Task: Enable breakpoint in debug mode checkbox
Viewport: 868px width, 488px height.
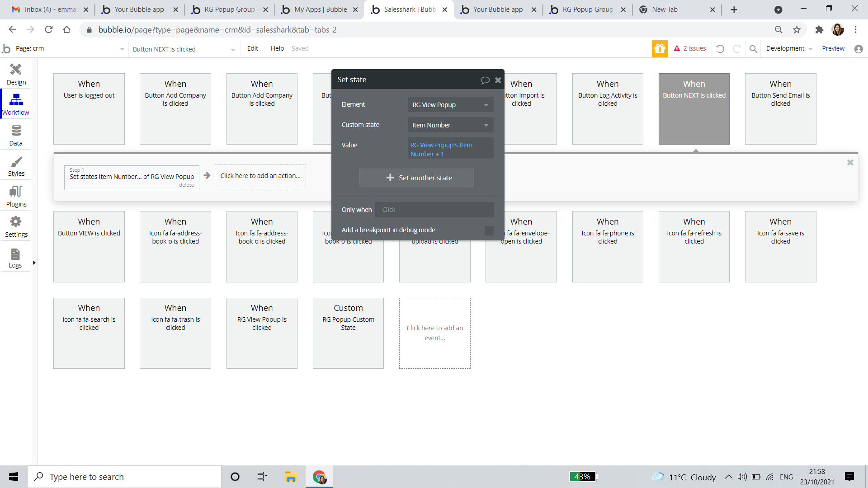Action: pyautogui.click(x=489, y=230)
